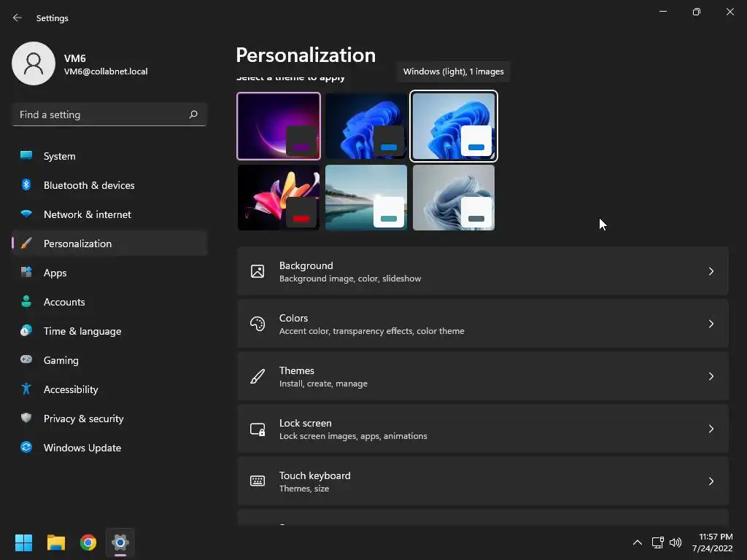This screenshot has width=747, height=560.
Task: Expand the Themes settings chevron
Action: click(x=711, y=376)
